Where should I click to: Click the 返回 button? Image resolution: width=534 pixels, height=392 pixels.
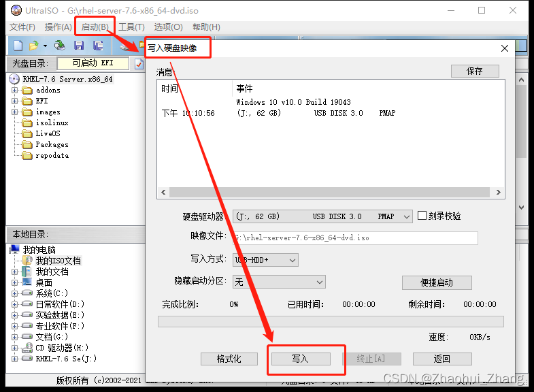coord(442,359)
